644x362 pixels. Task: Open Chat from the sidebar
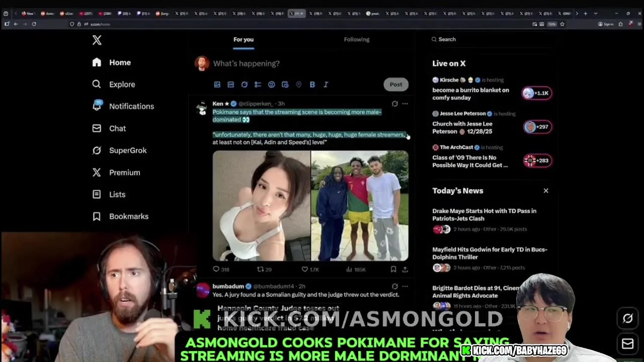pyautogui.click(x=109, y=128)
